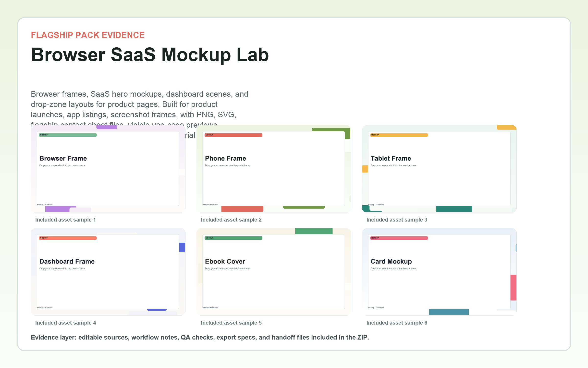Screen dimensions: 588x368
Task: Click 'Drop your screenshot' text under Card Mockup
Action: point(394,269)
